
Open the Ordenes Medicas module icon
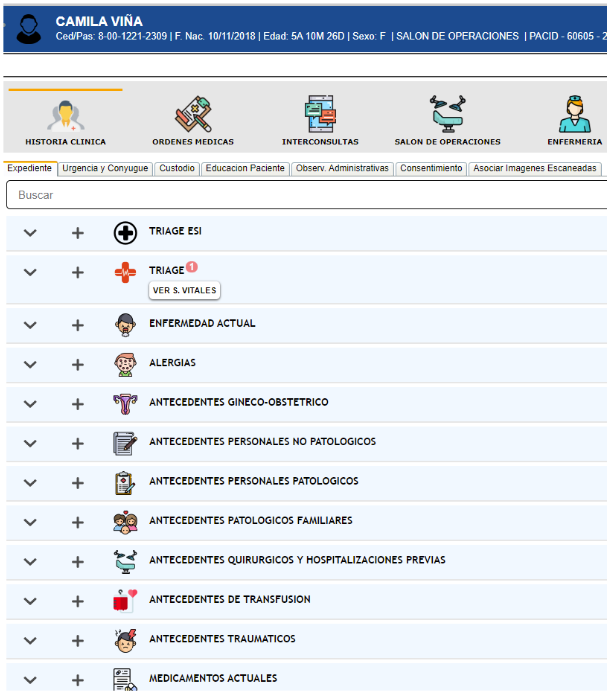point(193,116)
